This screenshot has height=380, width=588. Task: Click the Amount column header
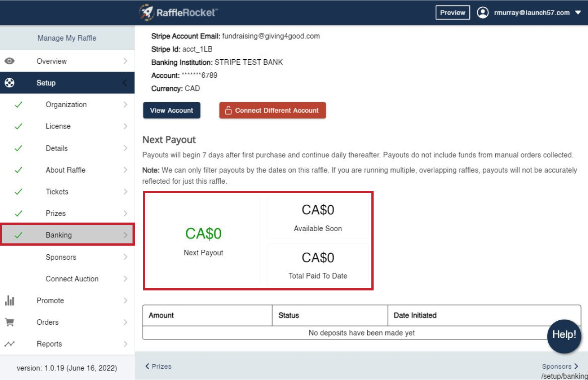207,315
